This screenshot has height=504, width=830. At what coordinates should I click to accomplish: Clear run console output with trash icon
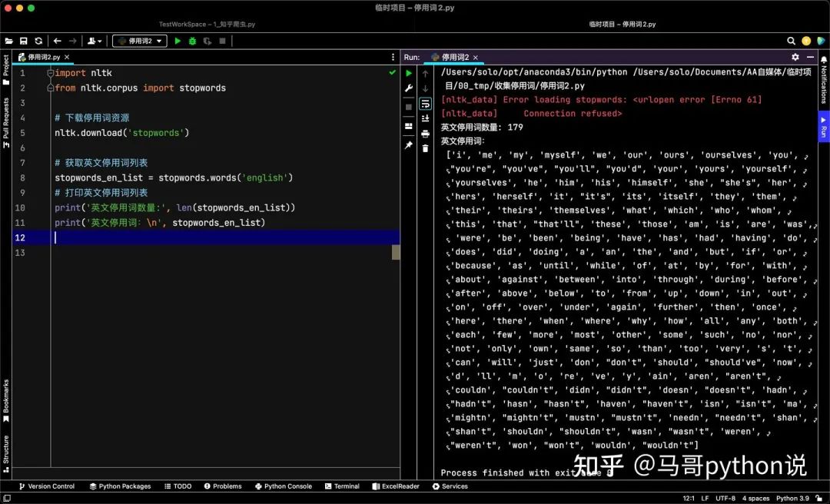[425, 148]
